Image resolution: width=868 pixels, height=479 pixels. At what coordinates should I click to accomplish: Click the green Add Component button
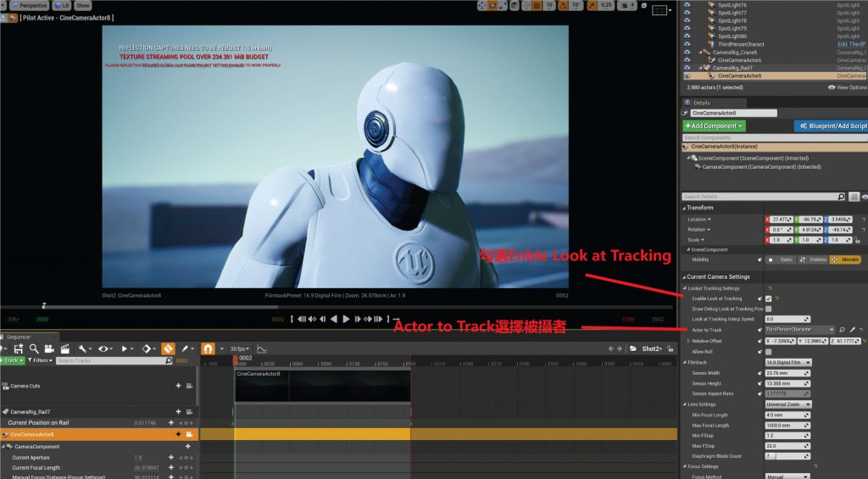(714, 125)
